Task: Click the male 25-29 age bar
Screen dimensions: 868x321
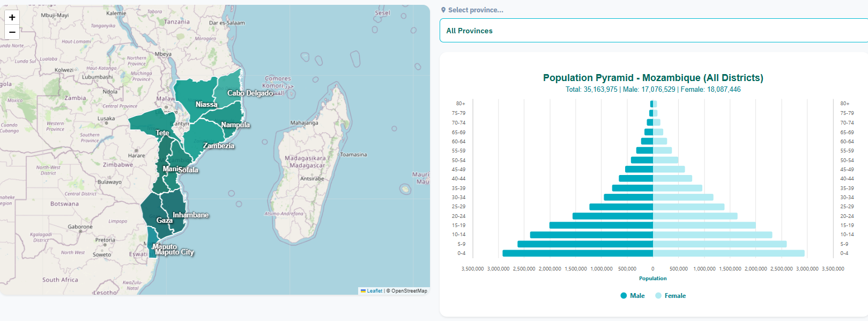Action: 621,207
